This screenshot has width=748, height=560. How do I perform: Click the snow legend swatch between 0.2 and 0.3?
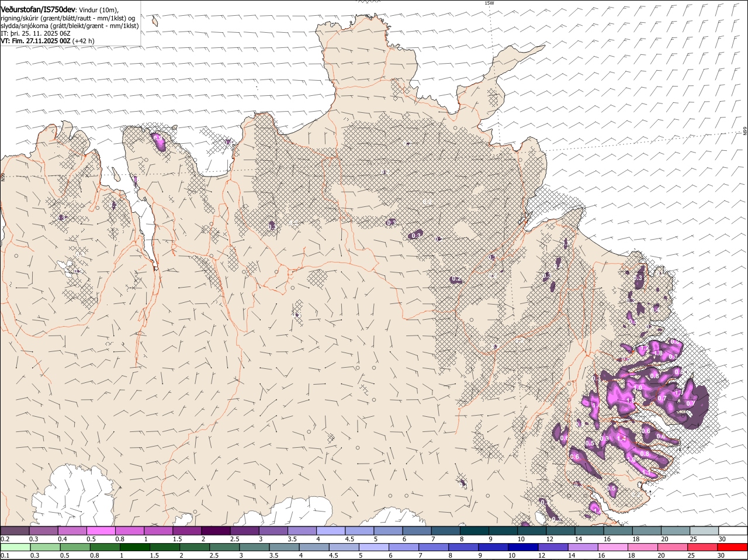pos(15,531)
